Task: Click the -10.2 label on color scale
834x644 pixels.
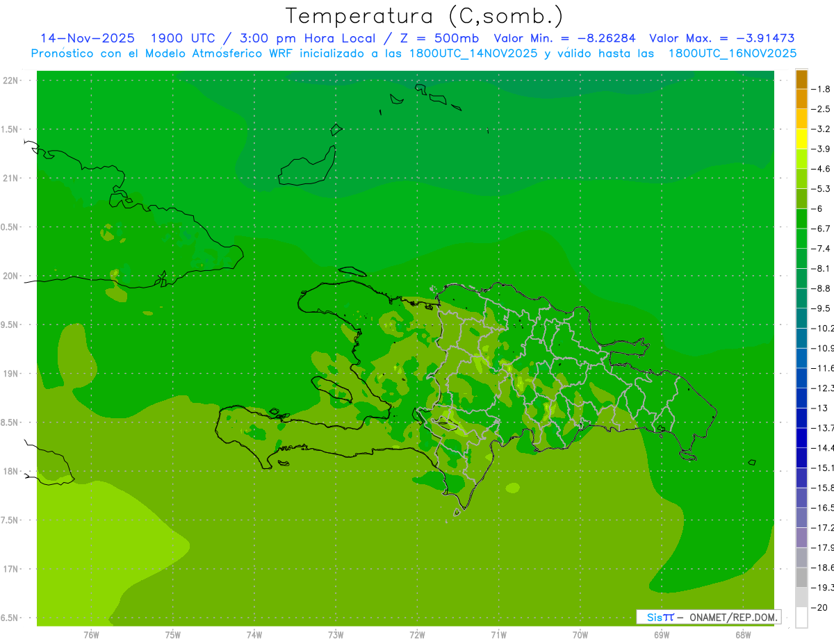Action: coord(824,328)
